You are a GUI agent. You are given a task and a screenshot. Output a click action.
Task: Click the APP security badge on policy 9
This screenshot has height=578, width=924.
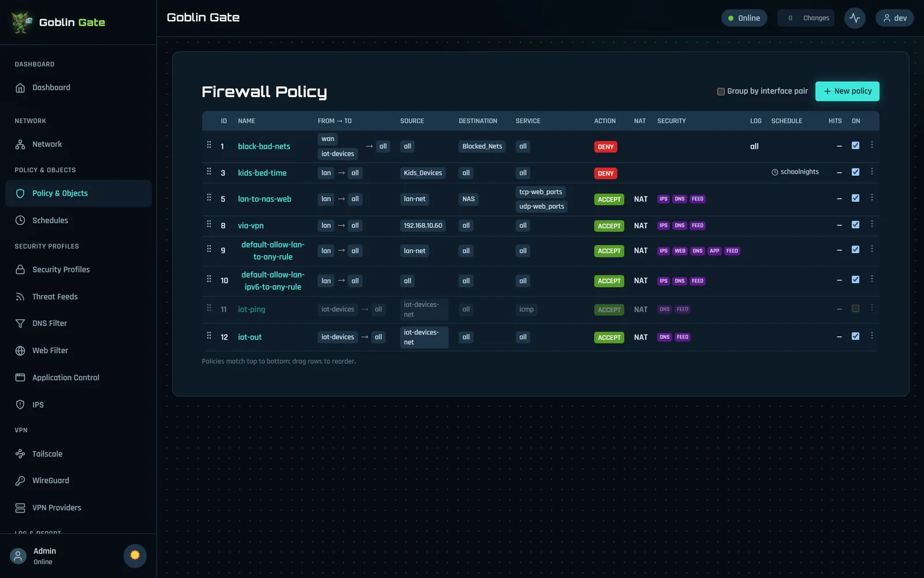[714, 251]
